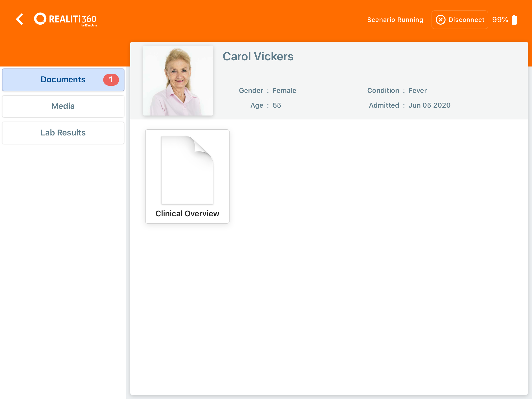Click the blank document page icon
Screen dimensions: 532x399
coord(187,169)
